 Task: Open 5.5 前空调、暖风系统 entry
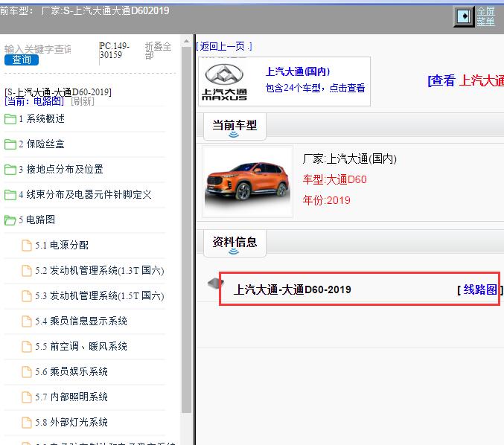click(x=81, y=346)
